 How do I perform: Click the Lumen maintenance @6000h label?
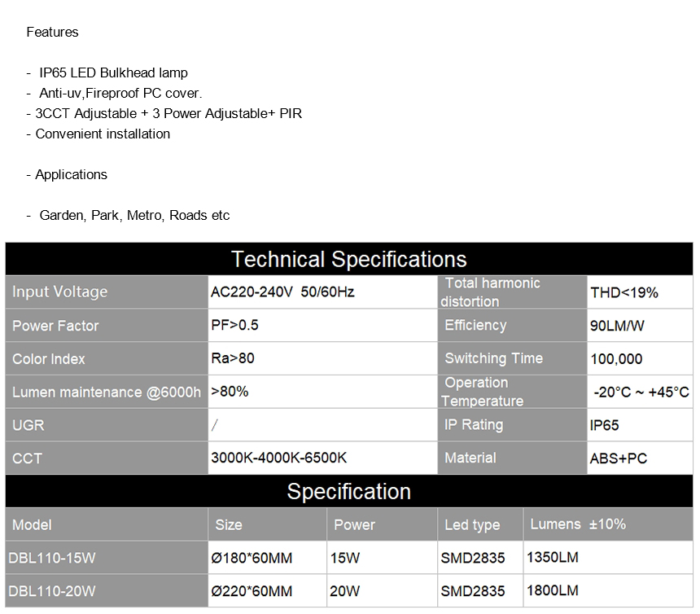107,392
